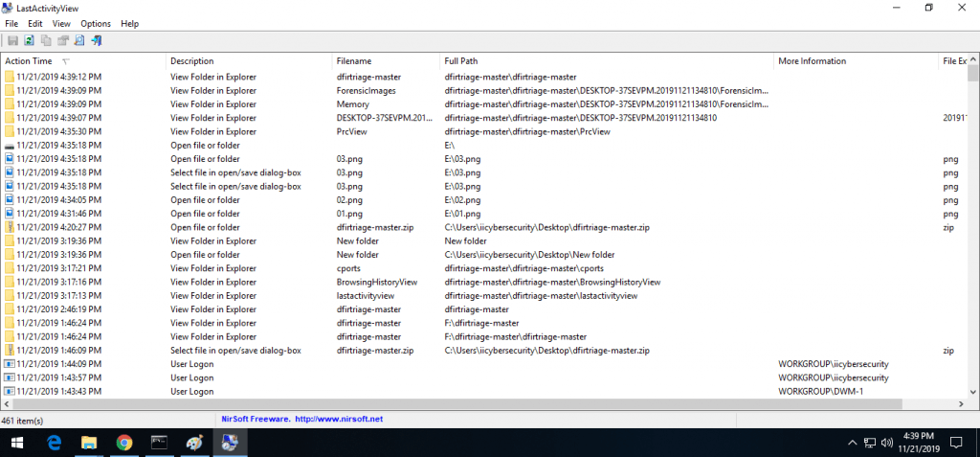Click the zip icon of the 4:20:27 PM row

[x=10, y=227]
